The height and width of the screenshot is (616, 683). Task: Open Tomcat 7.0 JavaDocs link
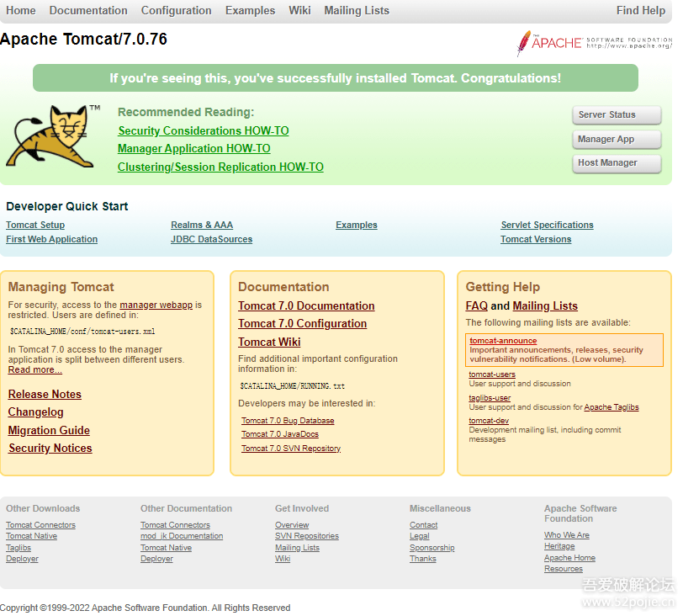tap(280, 434)
